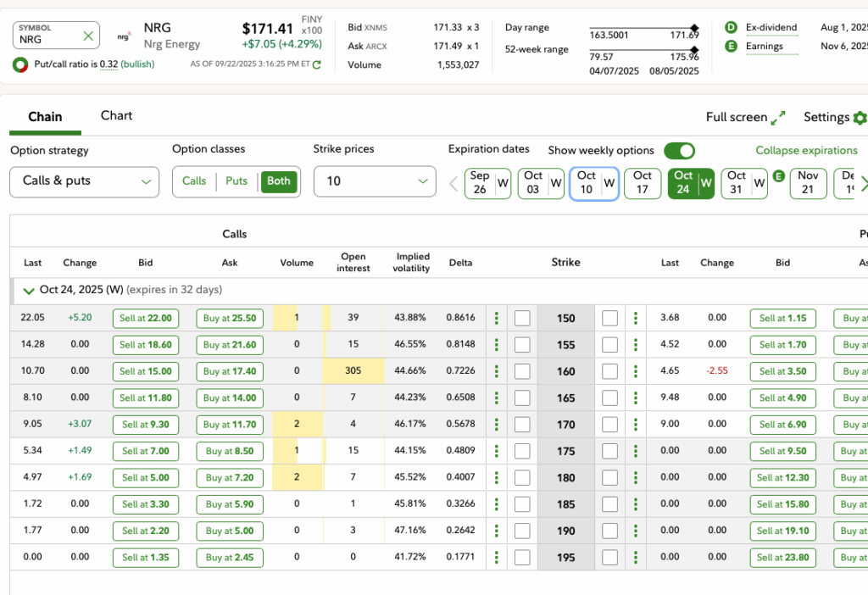Click the Earnings E badge icon
868x595 pixels.
pos(731,47)
